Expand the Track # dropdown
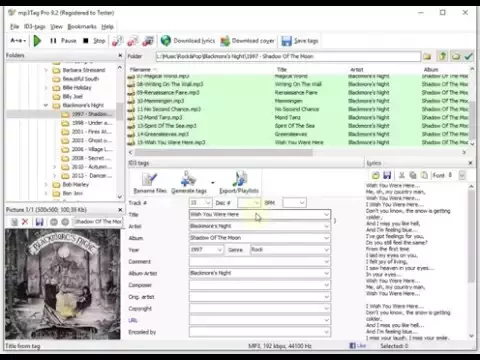The height and width of the screenshot is (360, 480). tap(208, 203)
